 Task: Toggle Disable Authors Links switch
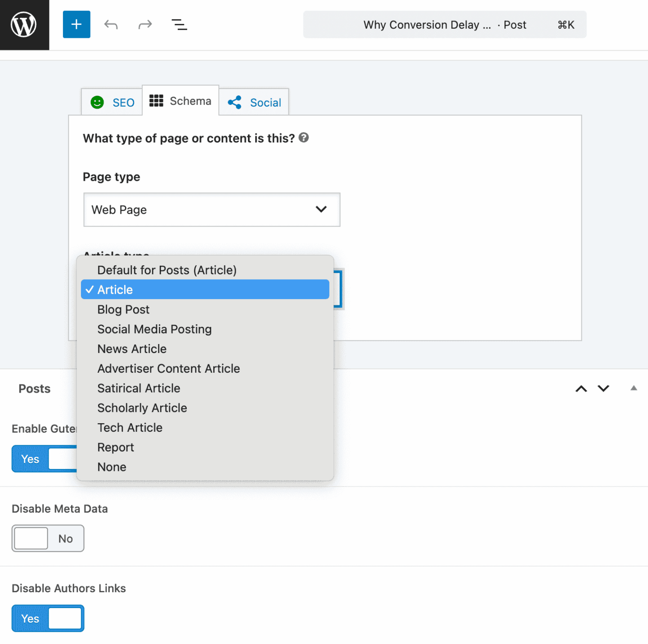tap(48, 618)
